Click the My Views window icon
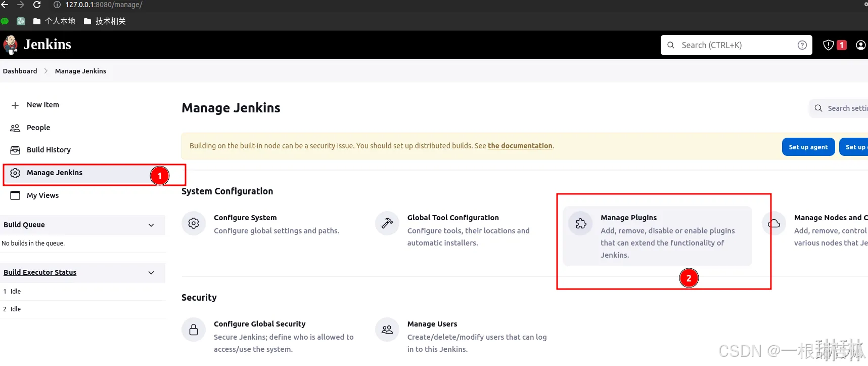Image resolution: width=868 pixels, height=366 pixels. (15, 195)
